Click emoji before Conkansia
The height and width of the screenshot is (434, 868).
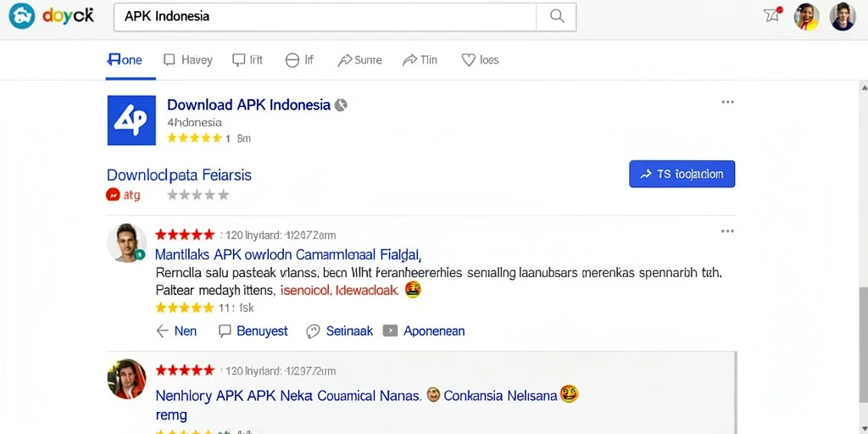pos(433,395)
